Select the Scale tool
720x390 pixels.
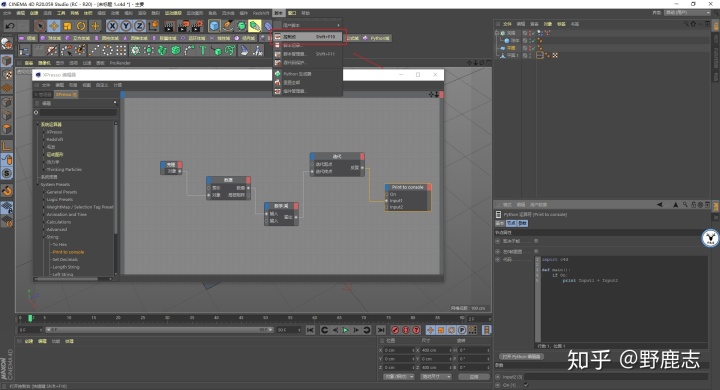point(68,26)
